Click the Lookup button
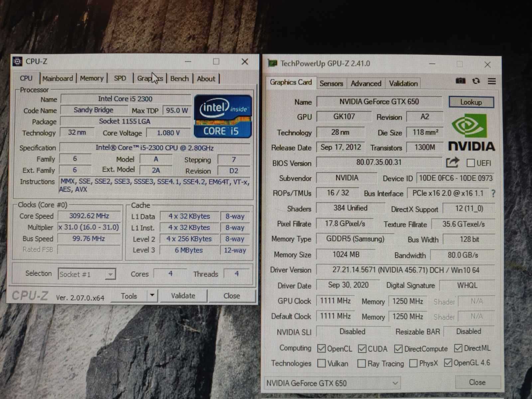Screen dimensions: 532x399 pyautogui.click(x=471, y=102)
